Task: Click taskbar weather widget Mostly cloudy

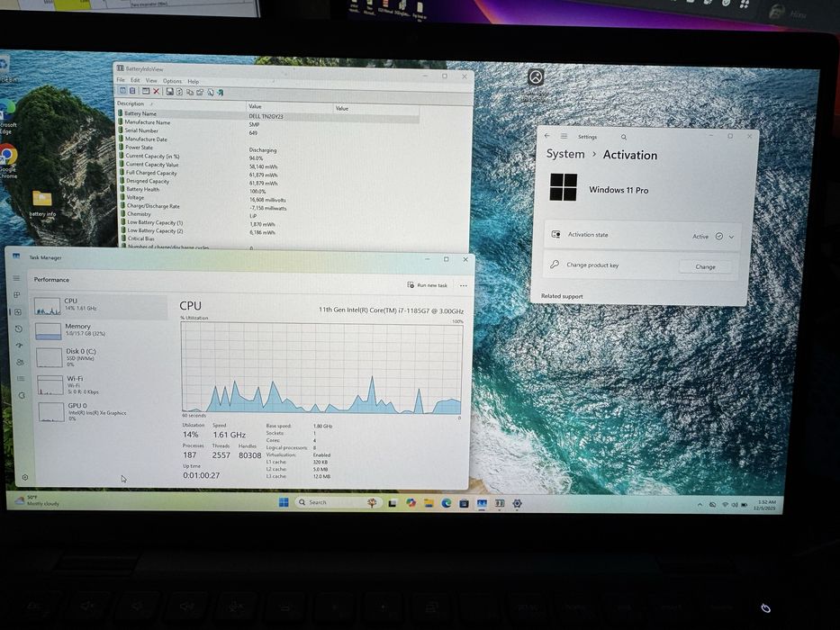Action: [38, 501]
